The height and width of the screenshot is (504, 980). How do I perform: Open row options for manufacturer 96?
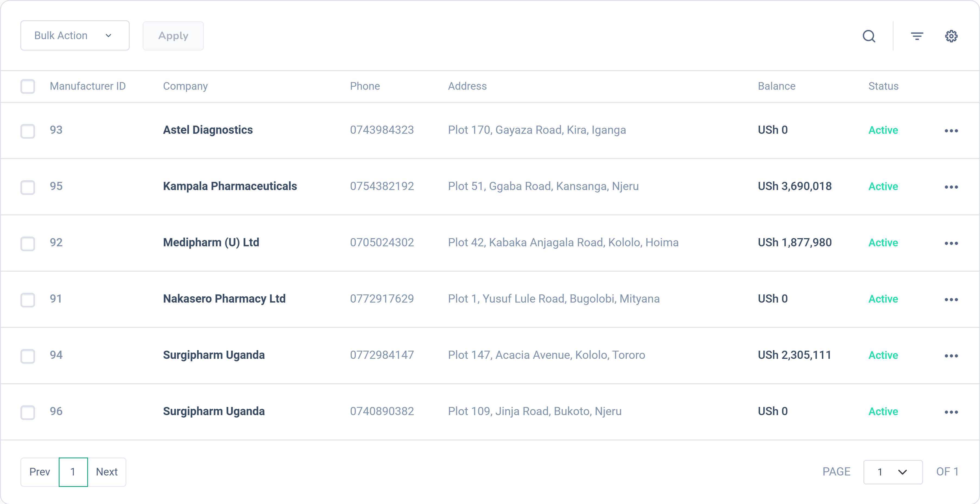tap(951, 412)
